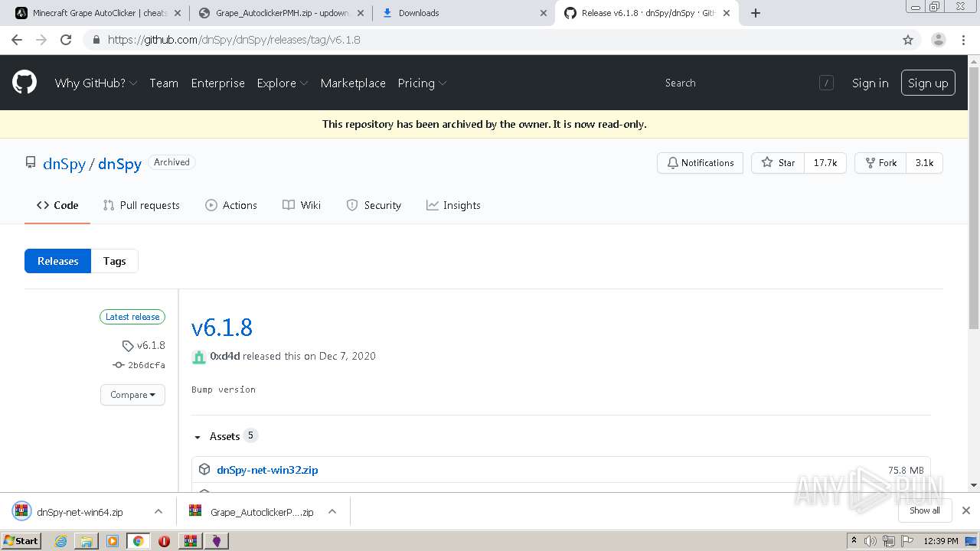
Task: Open a new browser tab with plus icon
Action: coord(756,13)
